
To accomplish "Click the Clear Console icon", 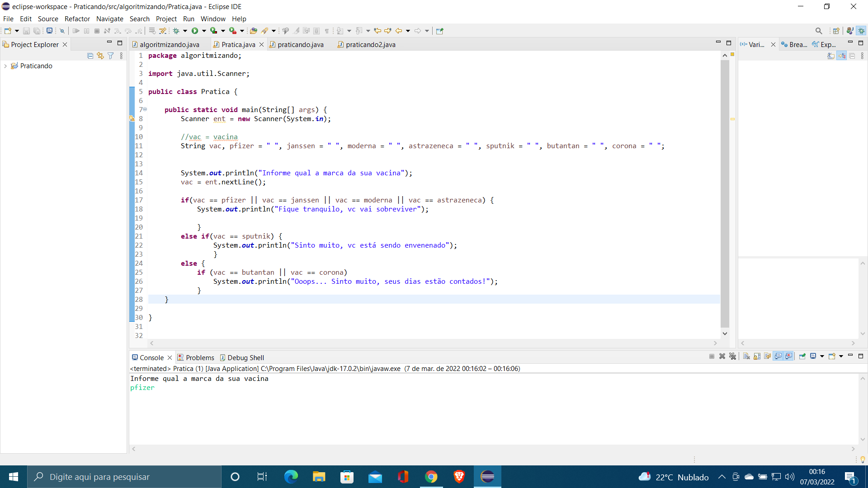I will click(746, 356).
